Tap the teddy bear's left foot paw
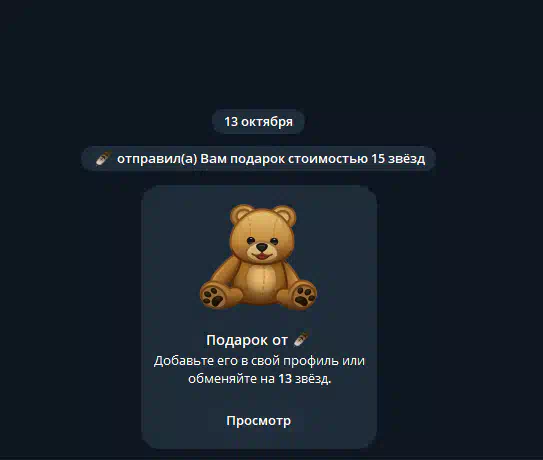 [x=214, y=296]
